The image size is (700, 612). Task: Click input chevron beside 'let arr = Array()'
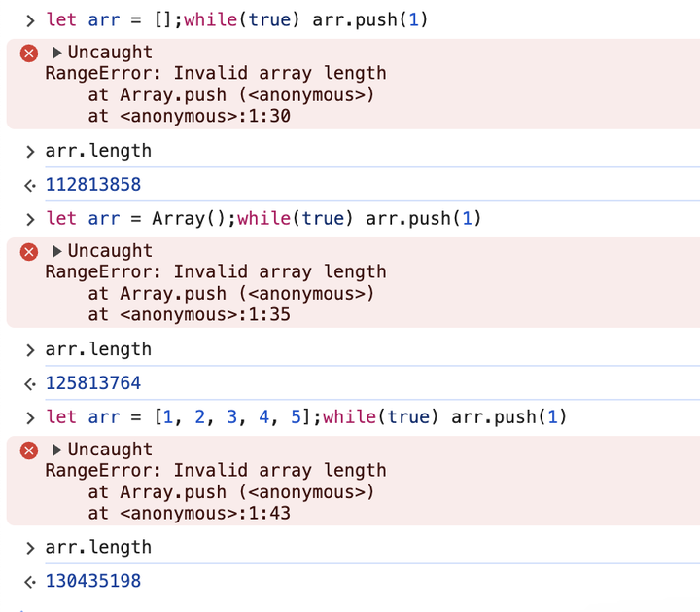coord(30,219)
